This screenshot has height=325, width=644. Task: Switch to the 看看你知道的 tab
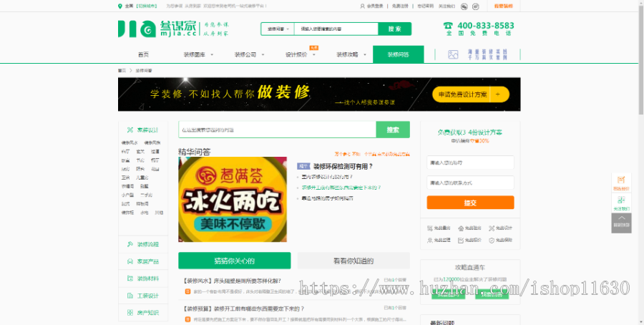[353, 261]
